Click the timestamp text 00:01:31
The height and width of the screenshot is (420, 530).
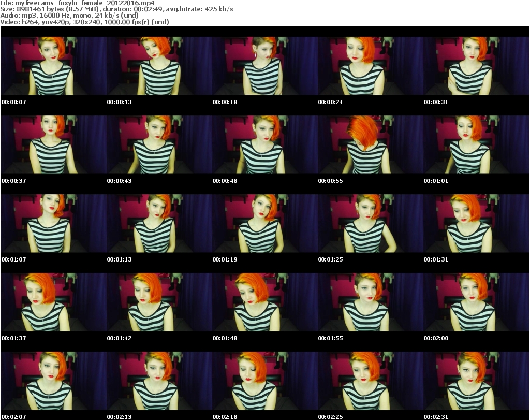(436, 259)
